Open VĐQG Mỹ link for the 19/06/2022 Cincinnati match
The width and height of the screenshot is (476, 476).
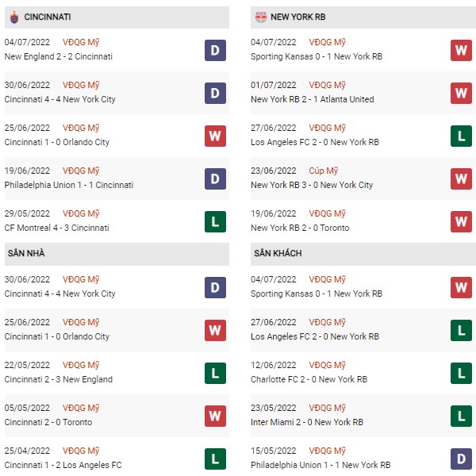click(x=81, y=171)
